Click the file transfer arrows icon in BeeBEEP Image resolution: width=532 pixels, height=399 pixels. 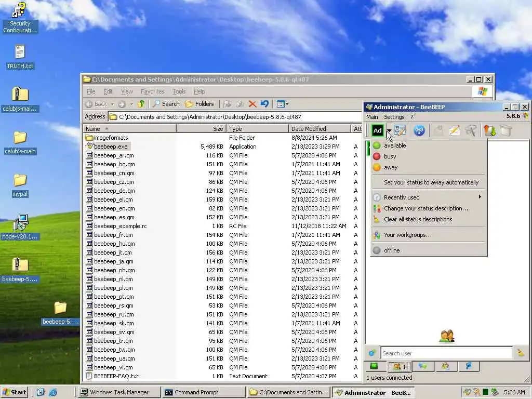(489, 130)
